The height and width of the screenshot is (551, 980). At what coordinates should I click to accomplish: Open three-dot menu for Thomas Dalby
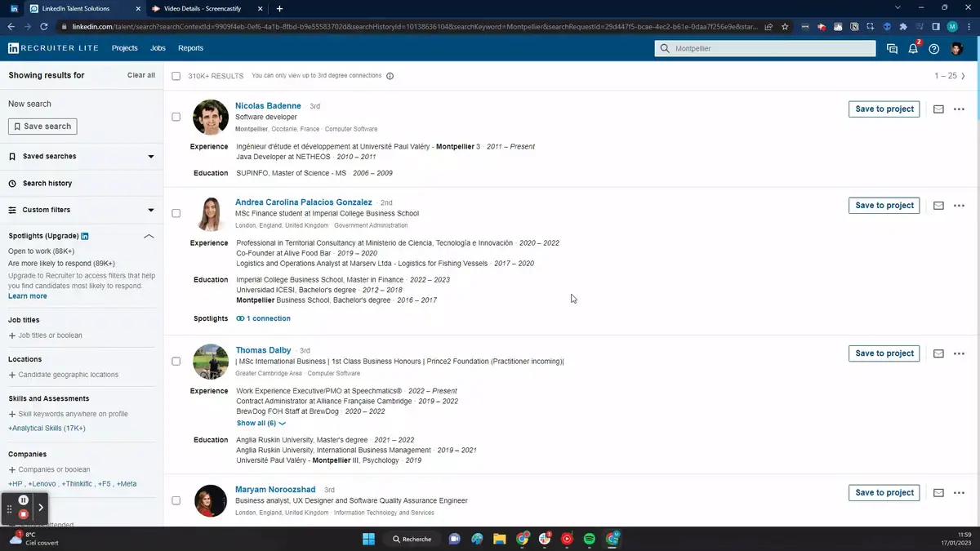click(959, 353)
